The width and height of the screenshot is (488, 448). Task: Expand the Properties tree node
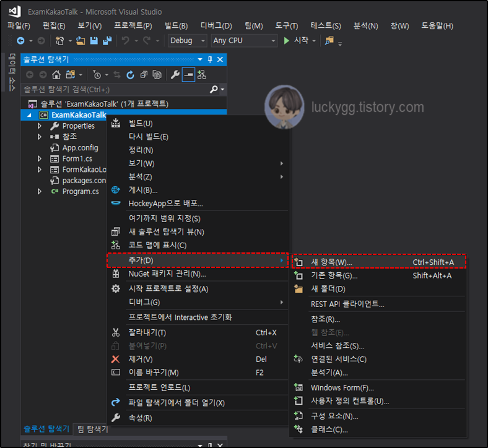[x=40, y=126]
